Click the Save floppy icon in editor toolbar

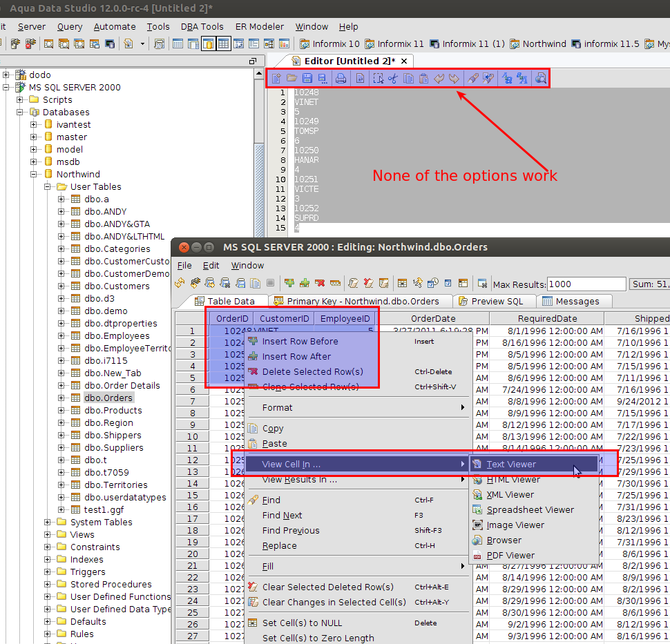(x=307, y=78)
